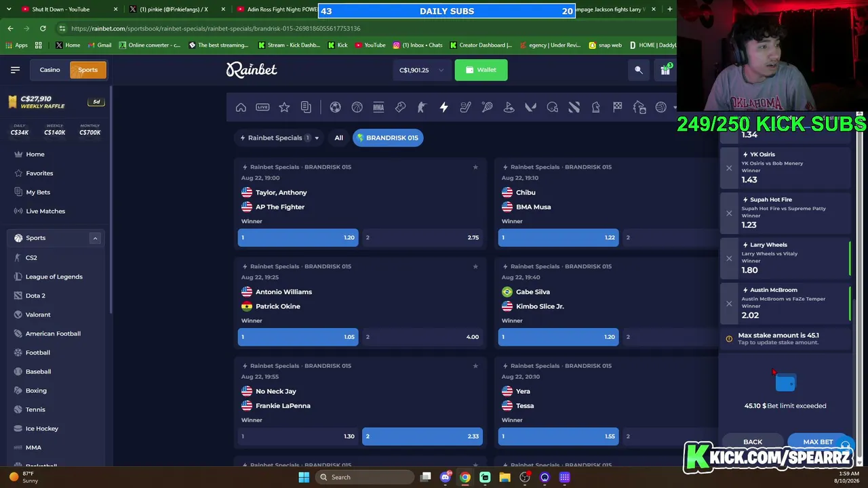Open the Windows Start menu
The image size is (868, 488).
304,477
